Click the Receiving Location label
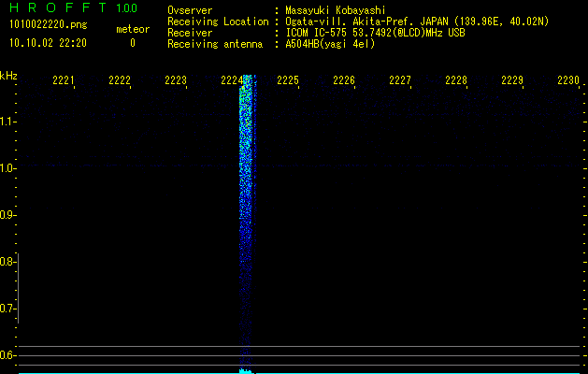588x374 pixels. click(x=218, y=22)
